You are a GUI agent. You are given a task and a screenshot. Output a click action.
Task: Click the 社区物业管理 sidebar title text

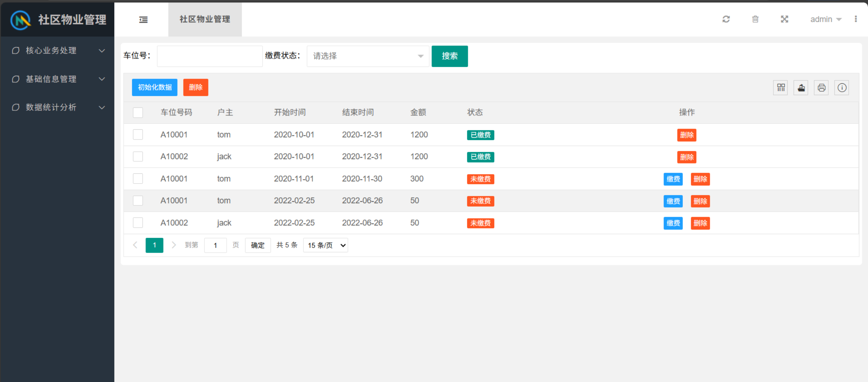click(72, 20)
